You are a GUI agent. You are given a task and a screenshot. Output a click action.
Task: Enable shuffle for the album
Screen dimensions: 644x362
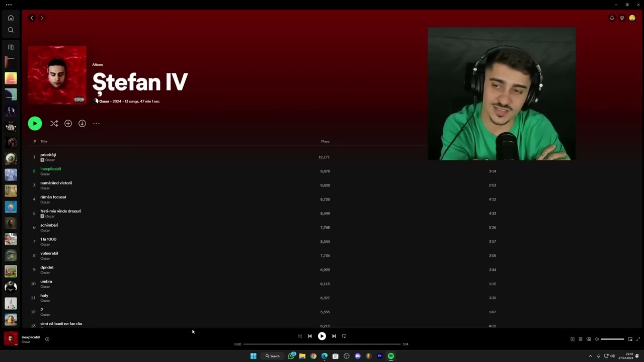tap(54, 123)
